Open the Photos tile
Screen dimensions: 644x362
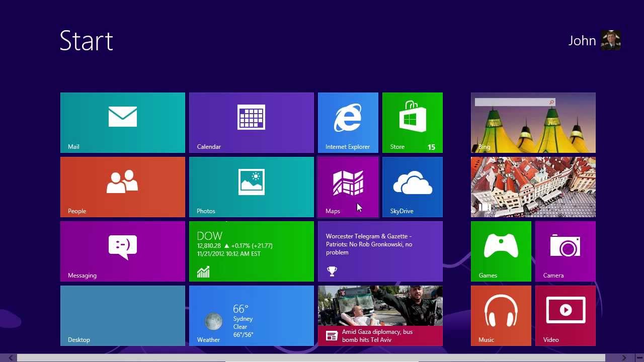coord(252,187)
